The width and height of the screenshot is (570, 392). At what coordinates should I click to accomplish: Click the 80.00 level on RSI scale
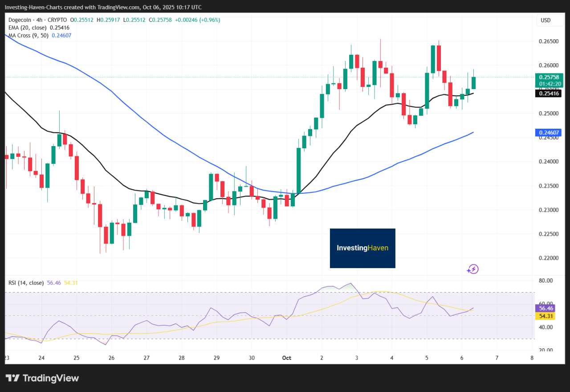tap(546, 281)
